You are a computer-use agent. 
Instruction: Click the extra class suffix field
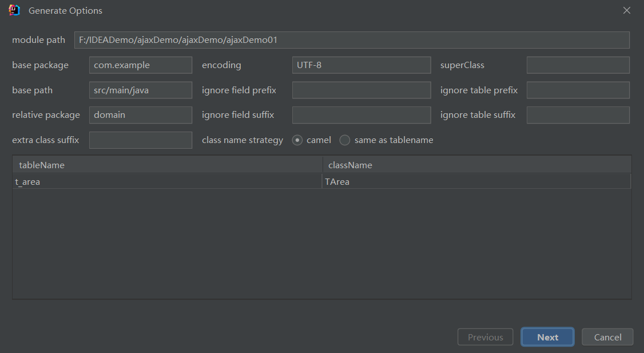pos(141,140)
